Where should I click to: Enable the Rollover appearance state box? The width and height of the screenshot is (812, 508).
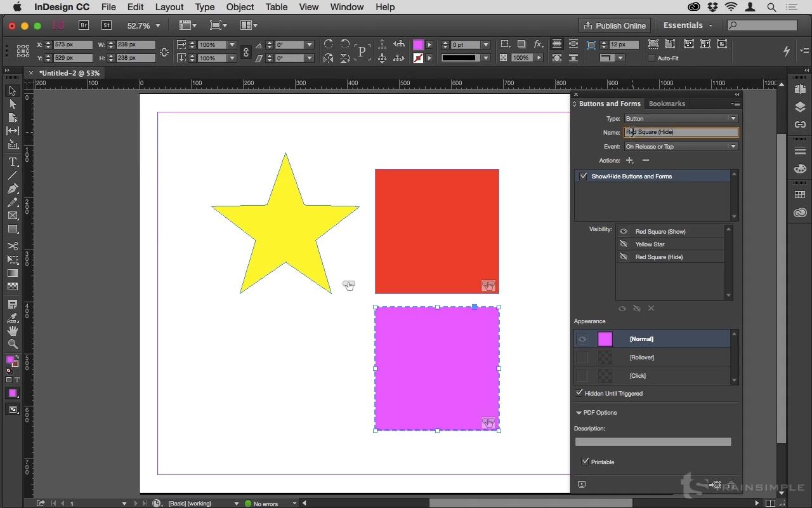[x=582, y=358]
